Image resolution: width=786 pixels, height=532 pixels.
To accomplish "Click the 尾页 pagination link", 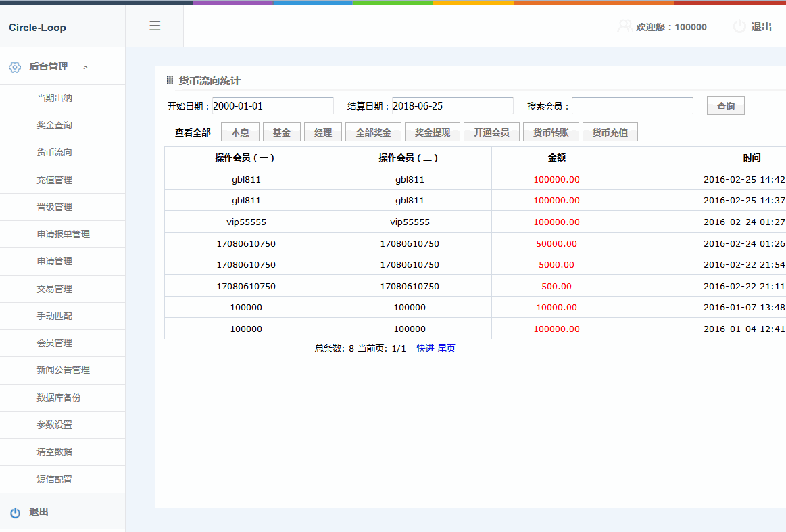I will click(x=447, y=349).
